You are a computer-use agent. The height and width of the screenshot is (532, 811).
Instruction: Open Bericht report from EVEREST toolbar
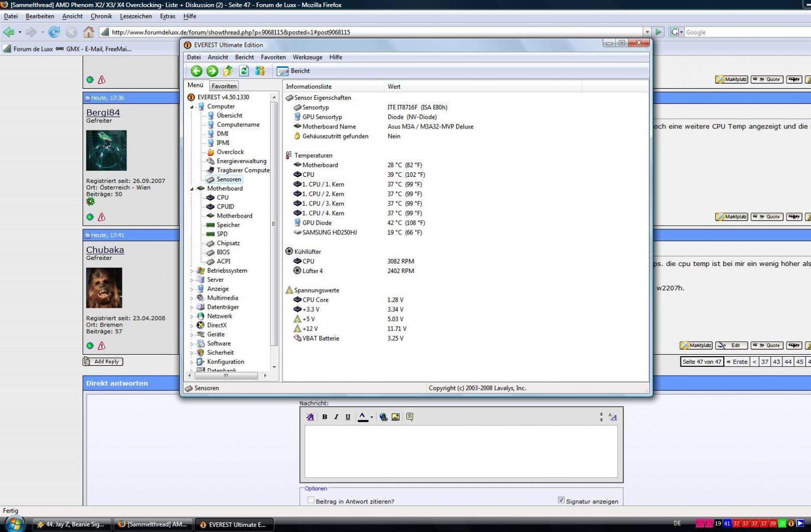[294, 71]
